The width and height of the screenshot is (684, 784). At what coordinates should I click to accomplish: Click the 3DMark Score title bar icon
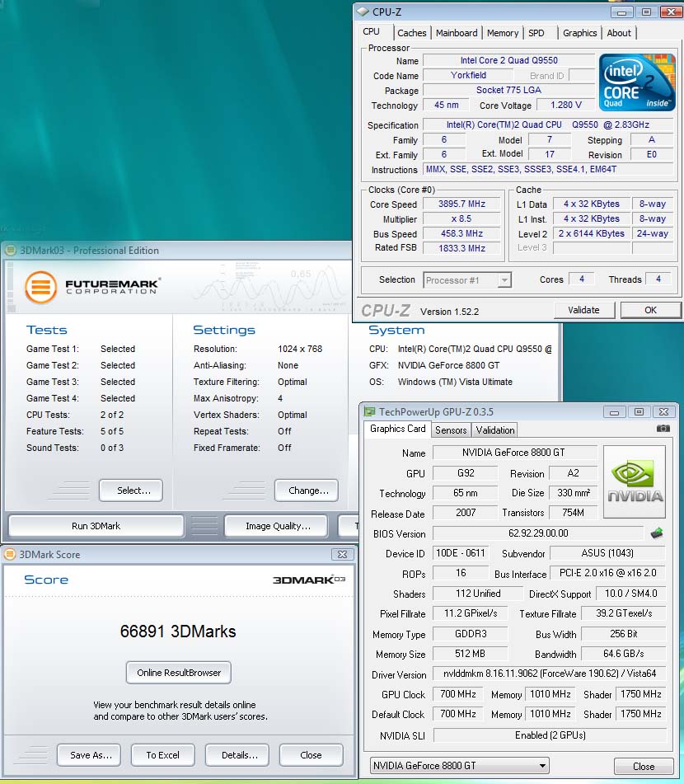(x=10, y=554)
